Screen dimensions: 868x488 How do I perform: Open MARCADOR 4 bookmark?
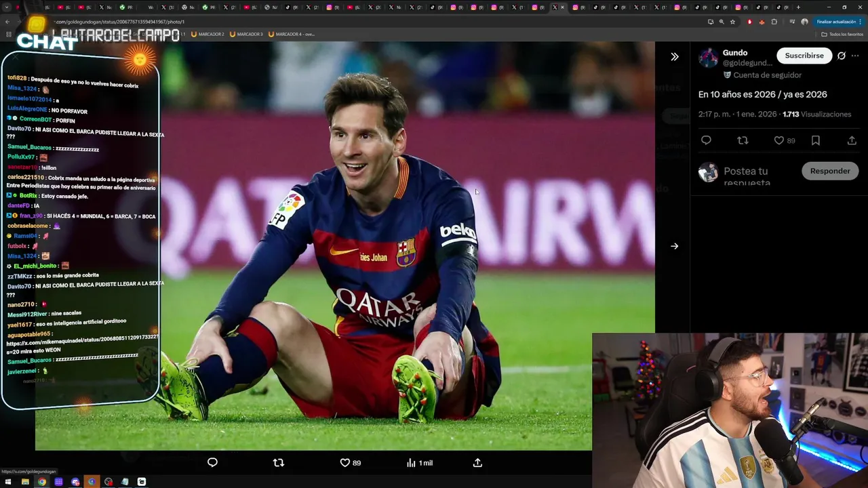coord(291,34)
